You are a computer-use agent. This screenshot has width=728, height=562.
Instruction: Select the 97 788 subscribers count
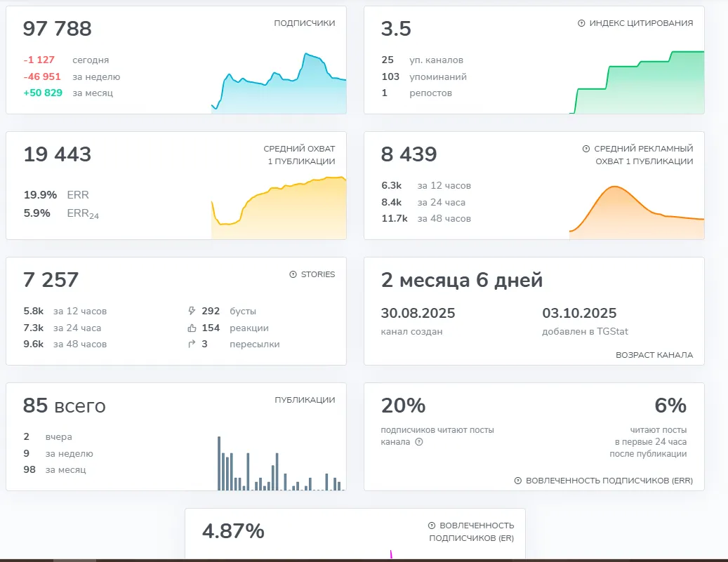58,29
